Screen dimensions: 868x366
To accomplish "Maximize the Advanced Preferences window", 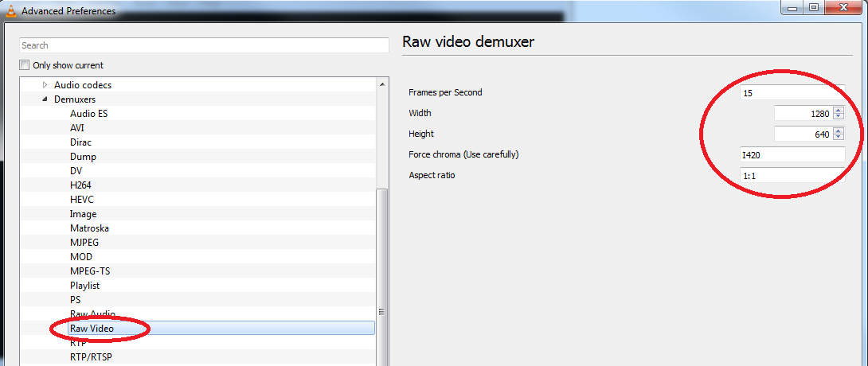I will [813, 6].
